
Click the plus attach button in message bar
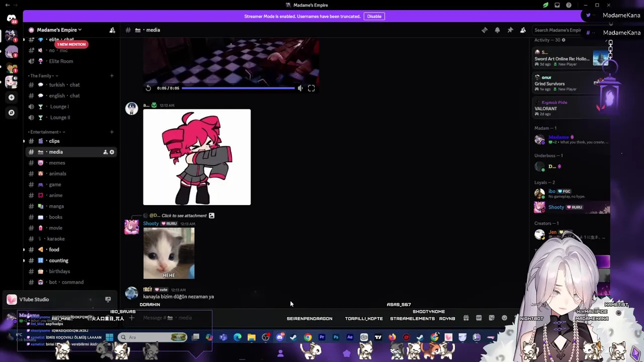click(x=131, y=318)
